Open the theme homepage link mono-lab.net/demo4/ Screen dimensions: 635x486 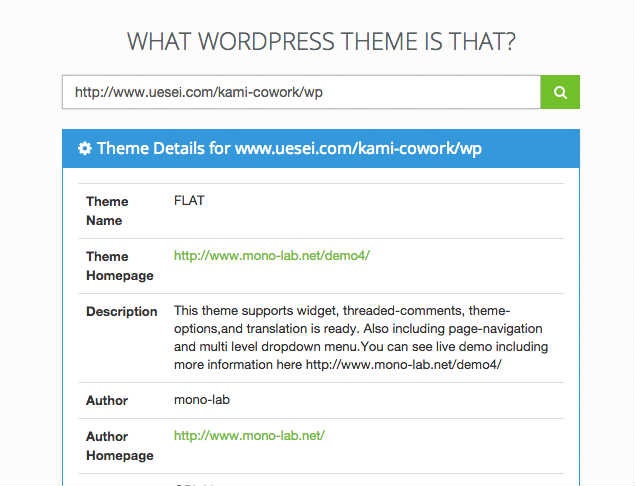pos(272,256)
